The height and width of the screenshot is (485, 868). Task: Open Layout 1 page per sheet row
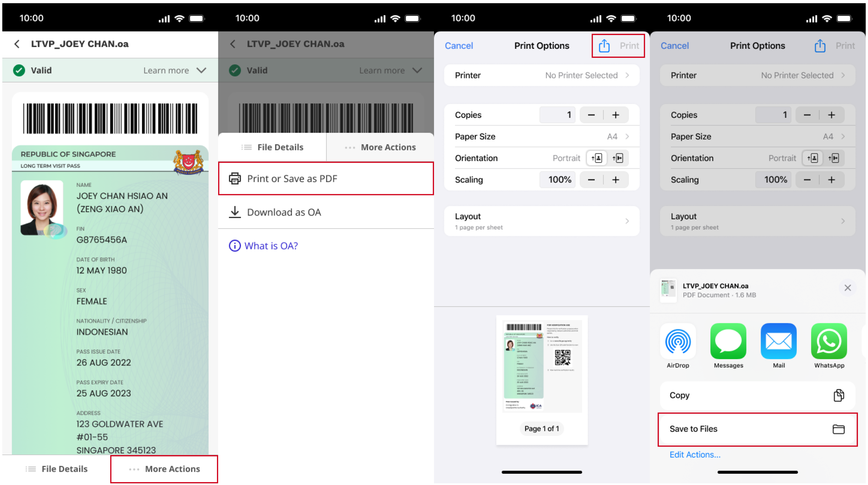click(541, 221)
